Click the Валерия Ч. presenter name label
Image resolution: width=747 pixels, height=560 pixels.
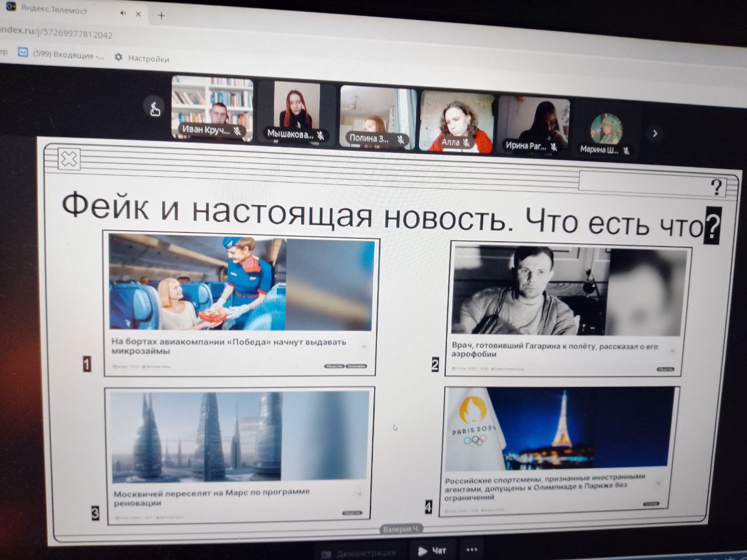(401, 529)
